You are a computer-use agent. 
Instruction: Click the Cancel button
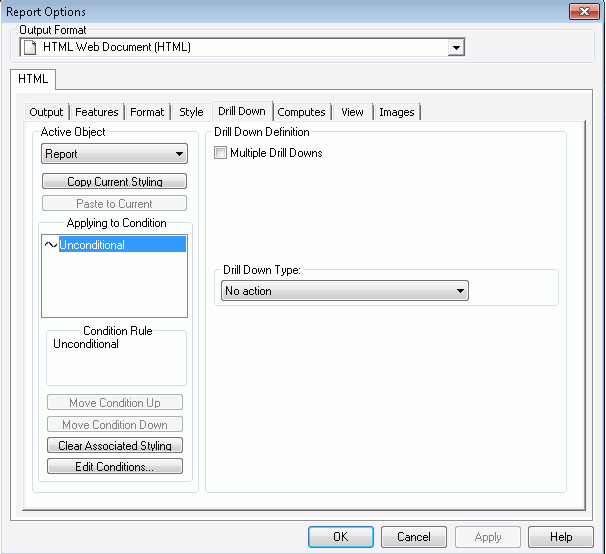tap(414, 537)
